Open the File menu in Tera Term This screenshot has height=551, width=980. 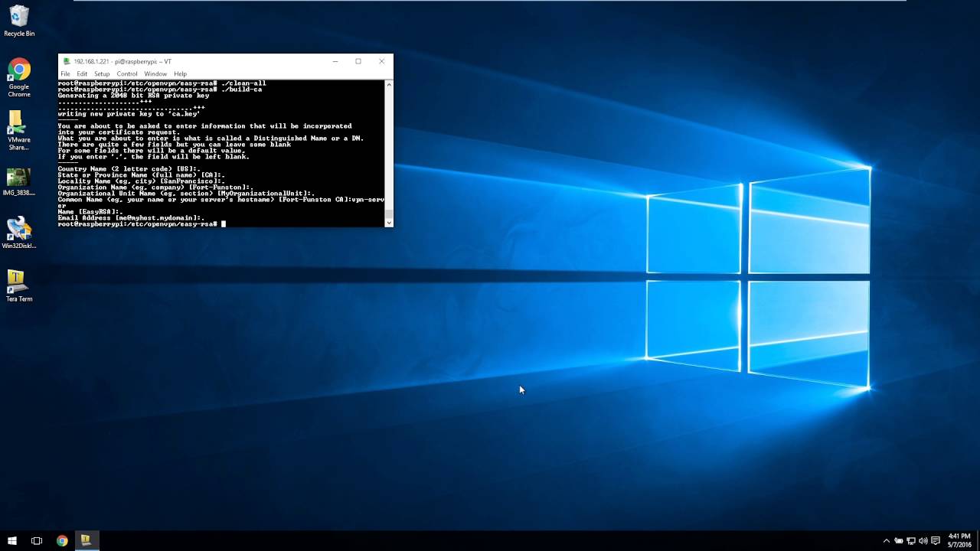(66, 74)
